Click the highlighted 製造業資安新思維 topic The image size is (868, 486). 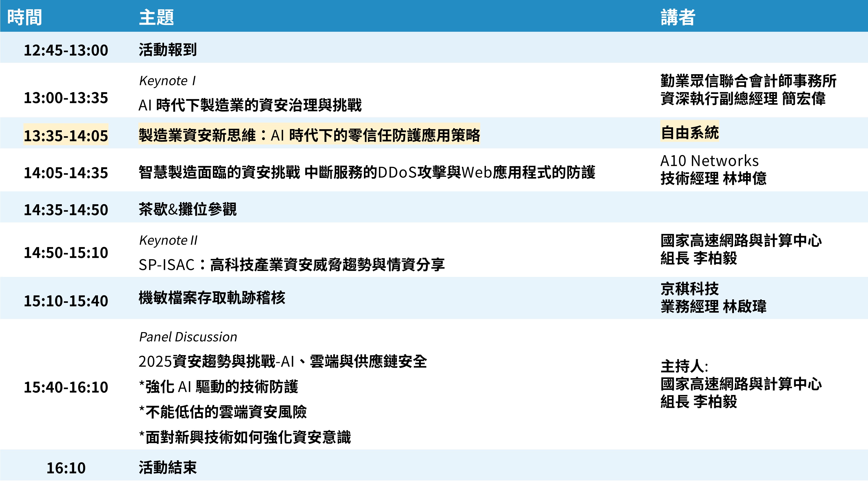point(309,135)
